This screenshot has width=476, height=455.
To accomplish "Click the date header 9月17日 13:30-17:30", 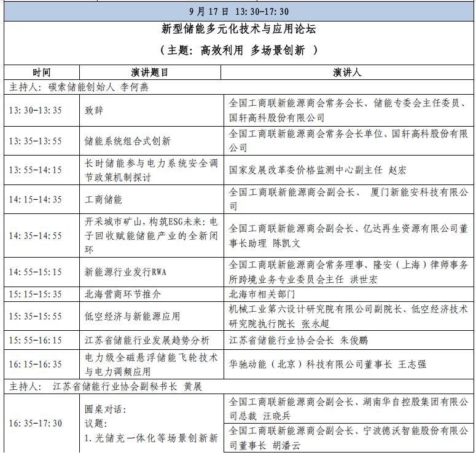I will pos(238,11).
